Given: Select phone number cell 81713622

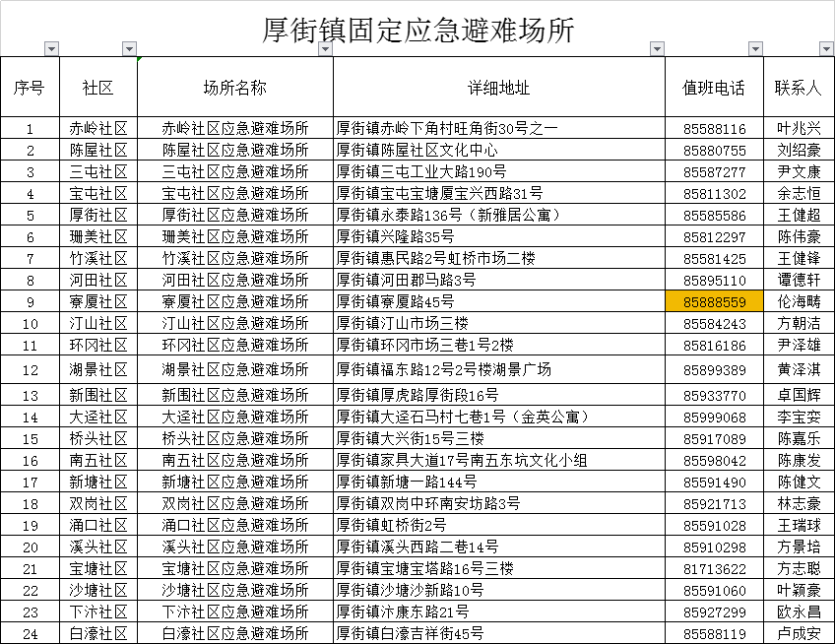Looking at the screenshot, I should coord(714,568).
